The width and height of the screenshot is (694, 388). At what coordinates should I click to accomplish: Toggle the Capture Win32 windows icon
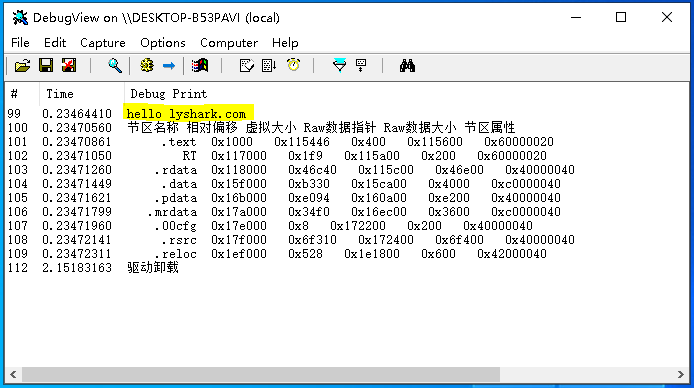(x=200, y=66)
